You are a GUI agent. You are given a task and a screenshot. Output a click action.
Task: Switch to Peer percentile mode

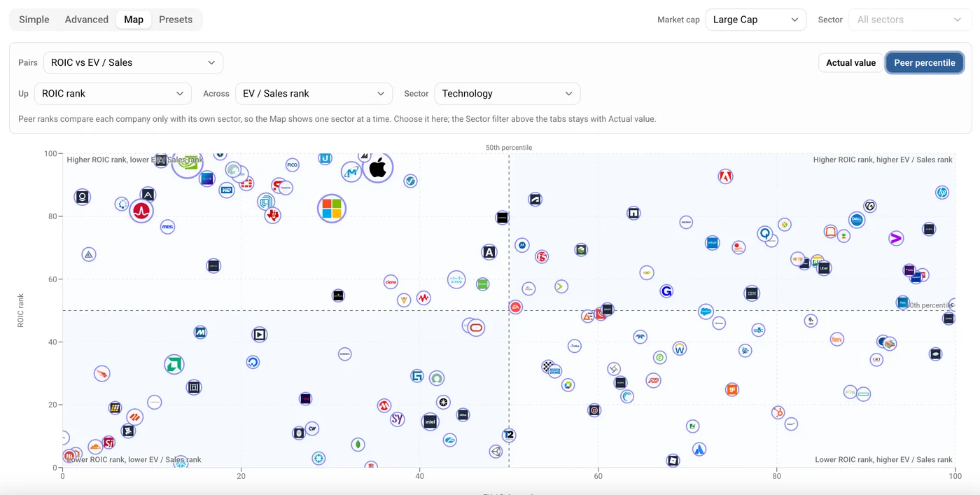925,62
